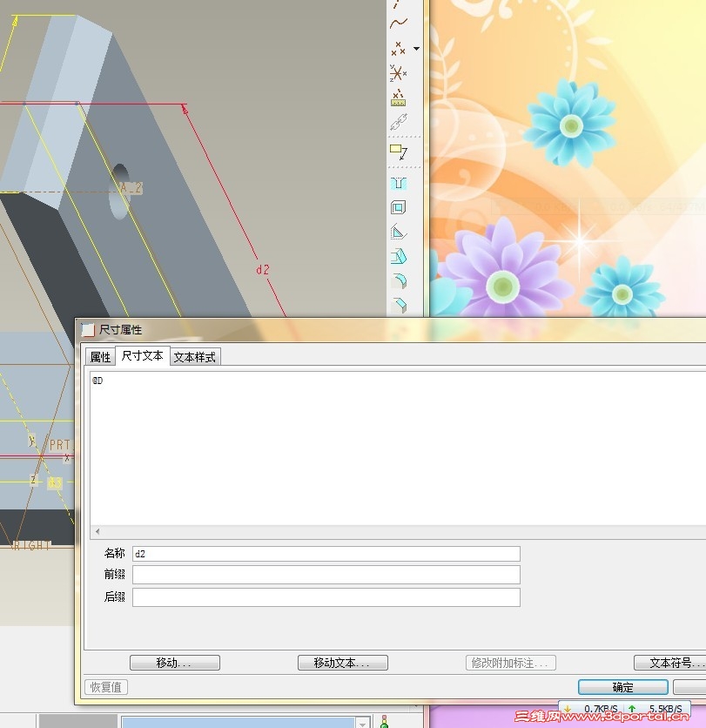
Task: Click the network speed monitor widget
Action: coord(625,709)
